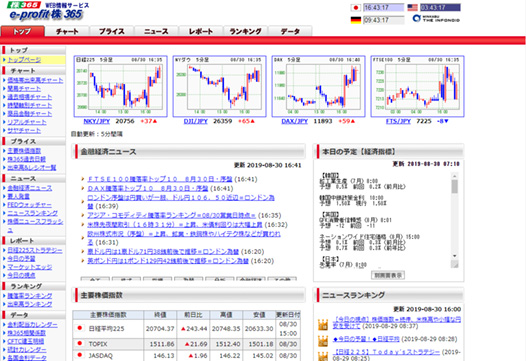Click the Japan time field 16:43:17
The width and height of the screenshot is (526, 361).
pyautogui.click(x=384, y=7)
